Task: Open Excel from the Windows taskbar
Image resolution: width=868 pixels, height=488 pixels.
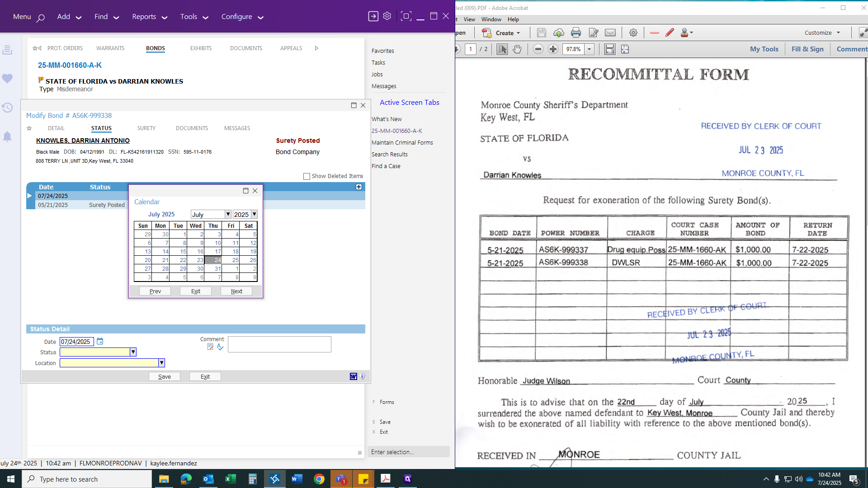Action: pos(230,479)
